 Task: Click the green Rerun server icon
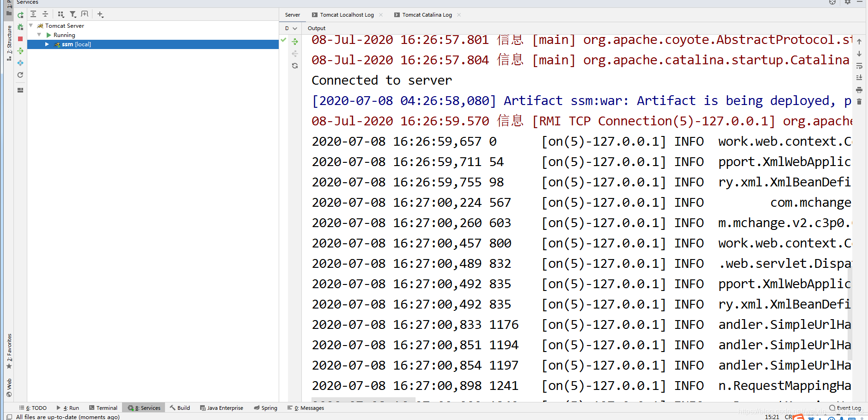(20, 15)
